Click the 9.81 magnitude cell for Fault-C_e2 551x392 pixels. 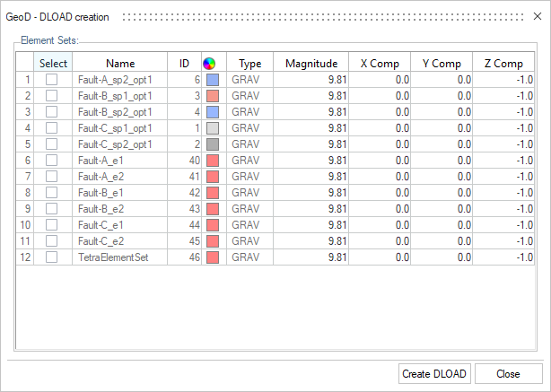click(311, 241)
